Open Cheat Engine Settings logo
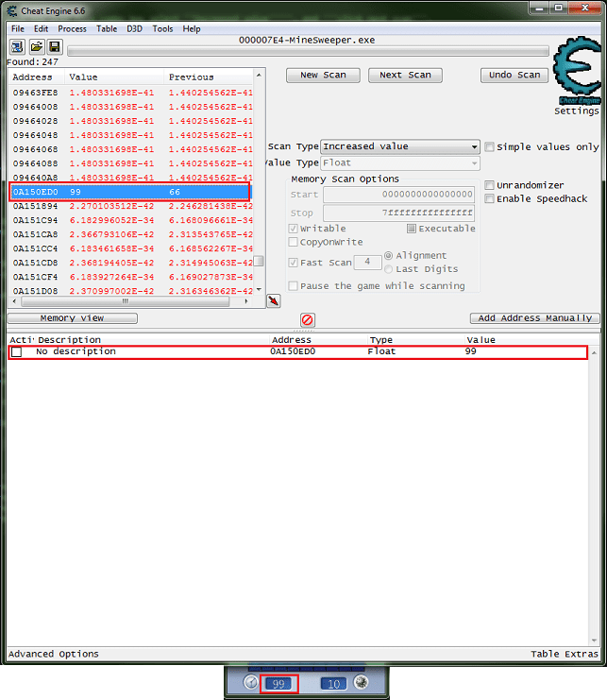 pyautogui.click(x=577, y=70)
